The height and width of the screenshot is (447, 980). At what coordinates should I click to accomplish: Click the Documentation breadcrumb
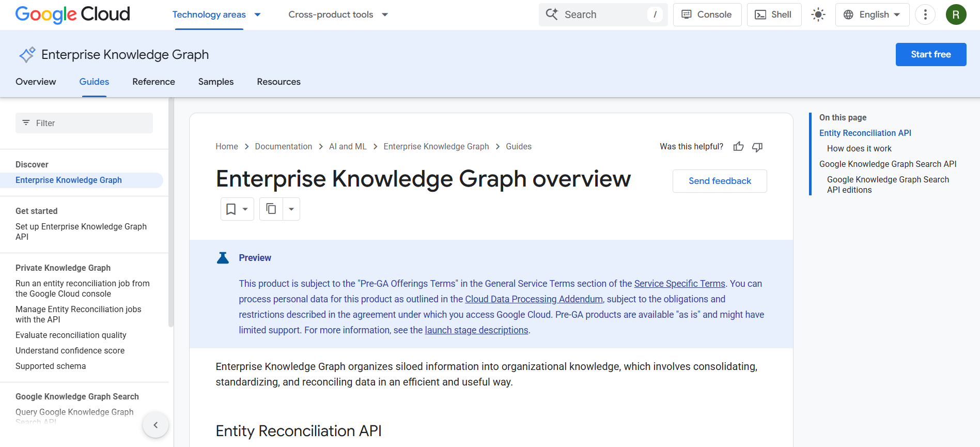(x=283, y=147)
